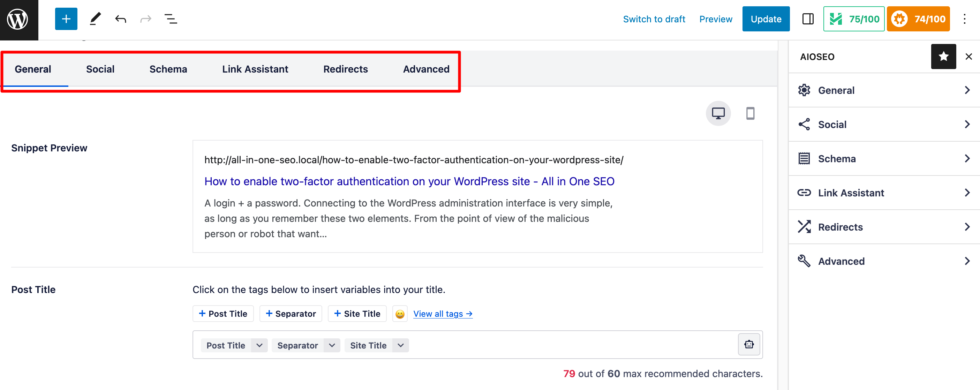Screen dimensions: 980x390
Task: Select the Tools pencil icon
Action: 95,19
